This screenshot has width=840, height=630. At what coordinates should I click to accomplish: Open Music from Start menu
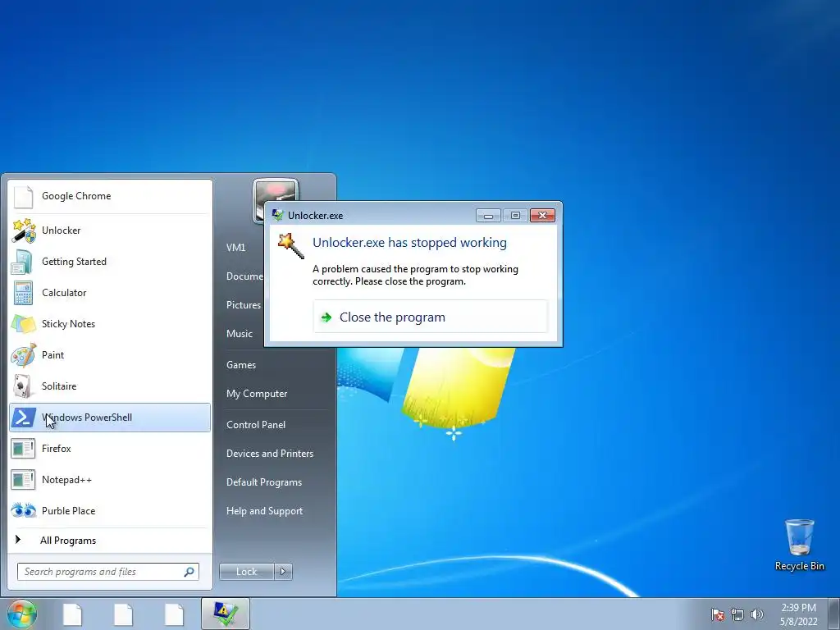pyautogui.click(x=240, y=334)
